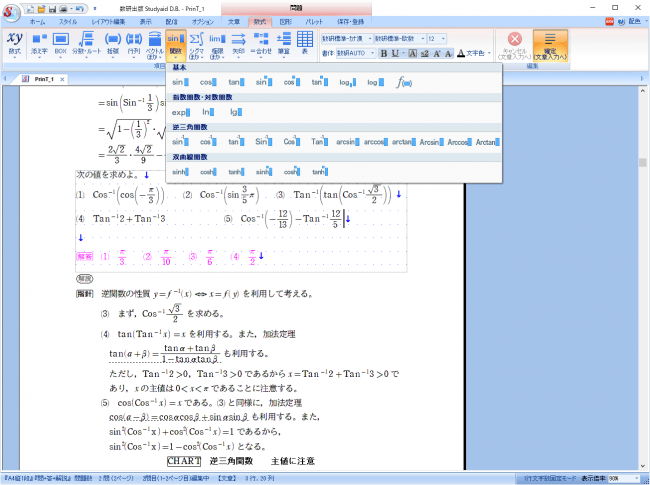This screenshot has height=485, width=650.
Task: Click the Undo icon in quick access toolbar
Action: (x=80, y=8)
